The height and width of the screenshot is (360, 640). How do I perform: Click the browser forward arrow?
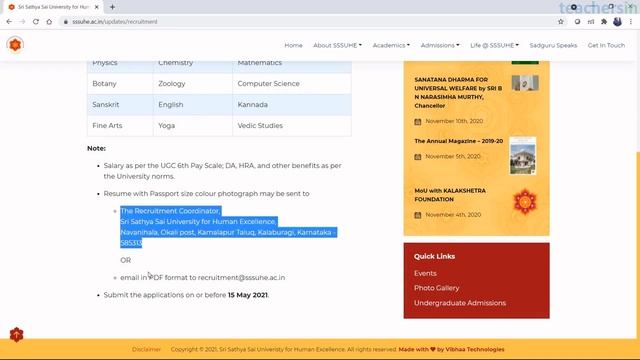22,22
